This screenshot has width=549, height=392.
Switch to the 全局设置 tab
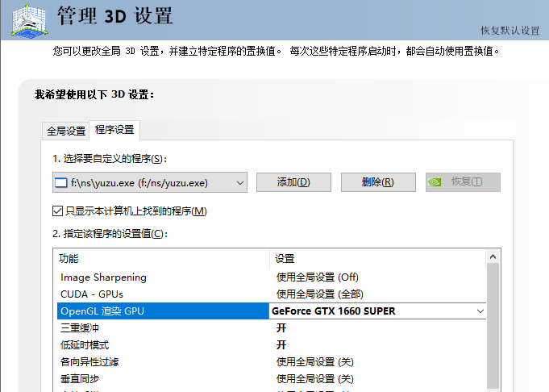[66, 131]
